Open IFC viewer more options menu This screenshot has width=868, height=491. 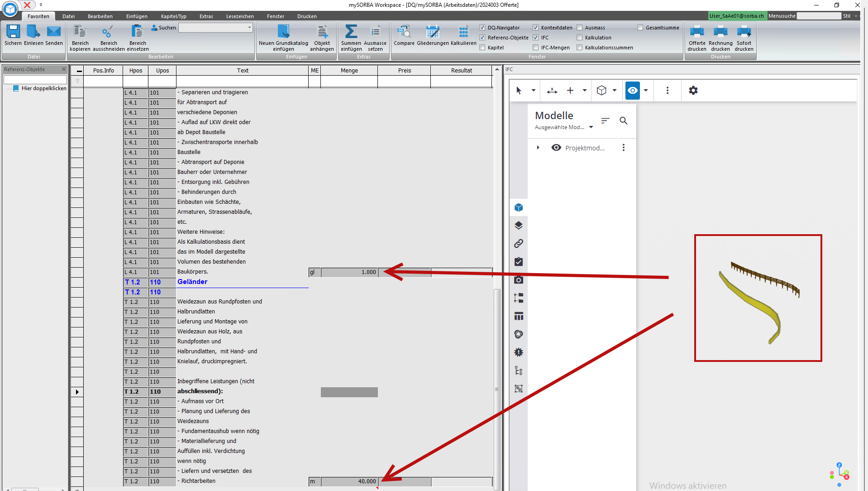668,91
